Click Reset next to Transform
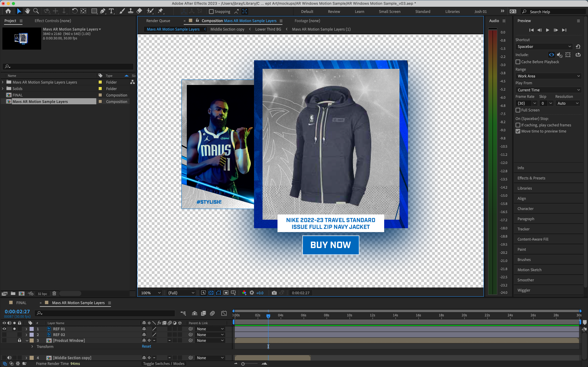The height and width of the screenshot is (367, 588). (146, 346)
